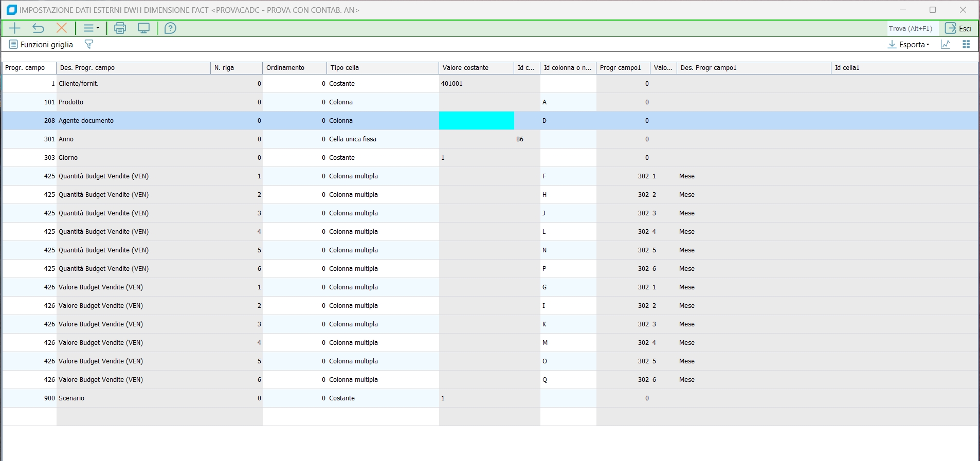This screenshot has width=980, height=461.
Task: Click the red X delete icon
Action: tap(62, 28)
